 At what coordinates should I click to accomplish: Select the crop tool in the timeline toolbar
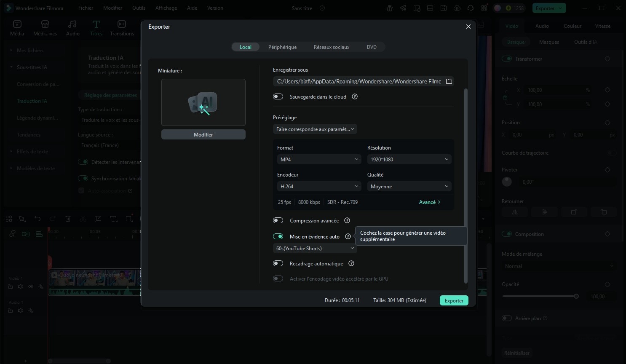pyautogui.click(x=98, y=219)
